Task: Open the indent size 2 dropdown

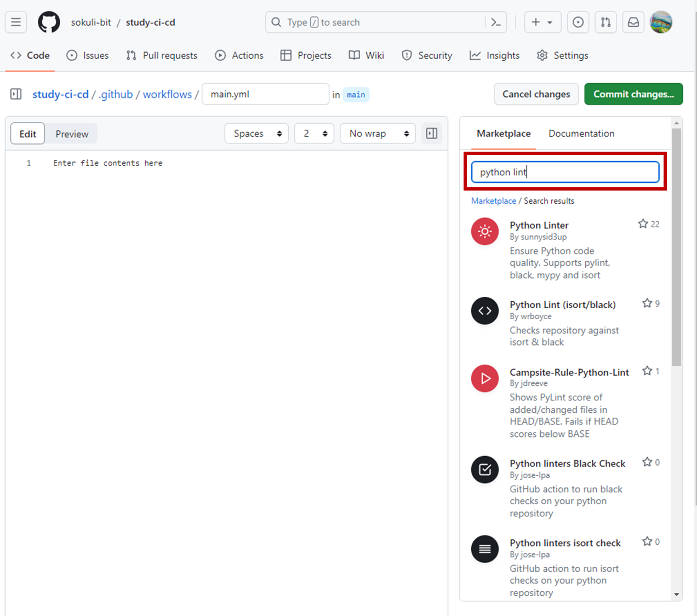Action: pos(315,134)
